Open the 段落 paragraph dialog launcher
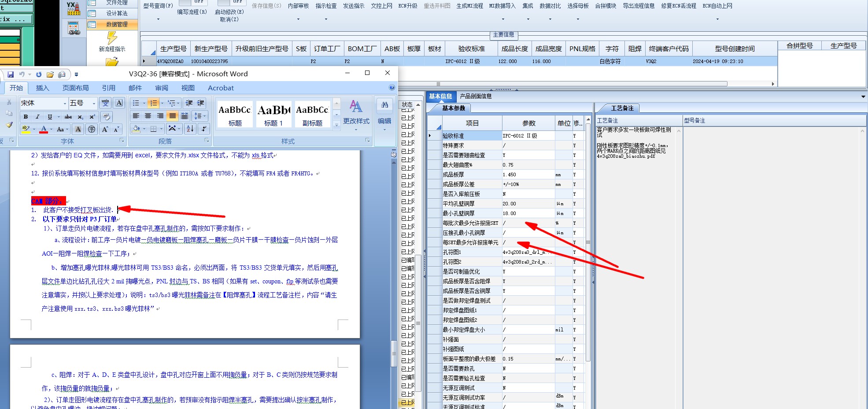Viewport: 868px width, 409px height. click(207, 141)
